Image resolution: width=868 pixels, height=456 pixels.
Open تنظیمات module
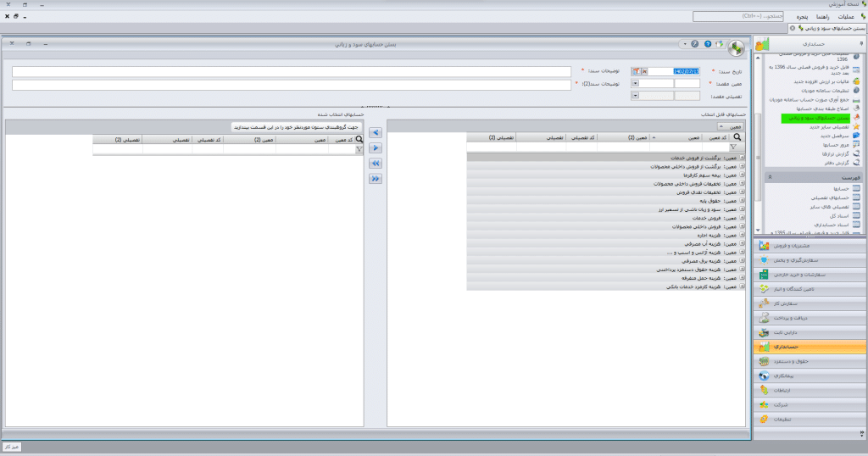[x=810, y=419]
